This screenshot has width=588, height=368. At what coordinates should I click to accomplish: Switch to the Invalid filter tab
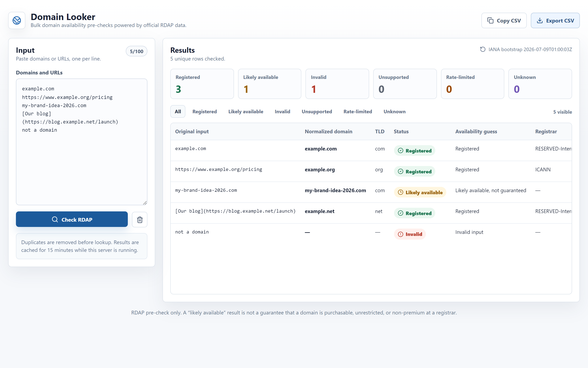tap(282, 111)
